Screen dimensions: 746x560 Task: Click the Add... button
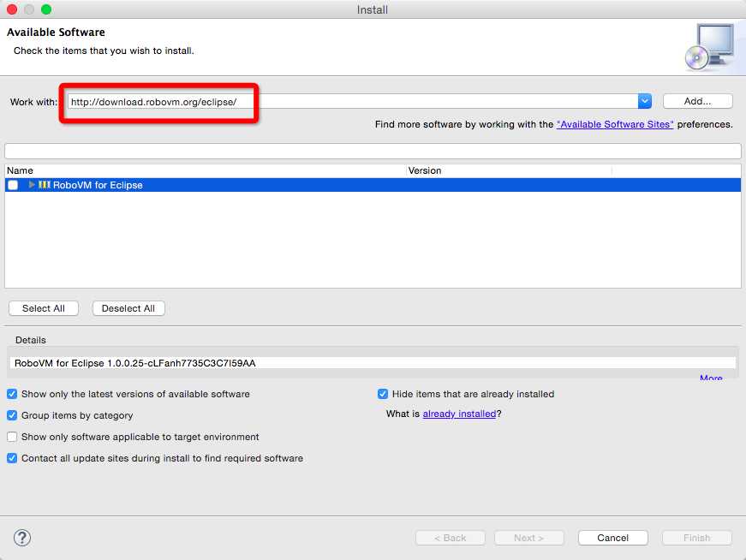tap(697, 101)
